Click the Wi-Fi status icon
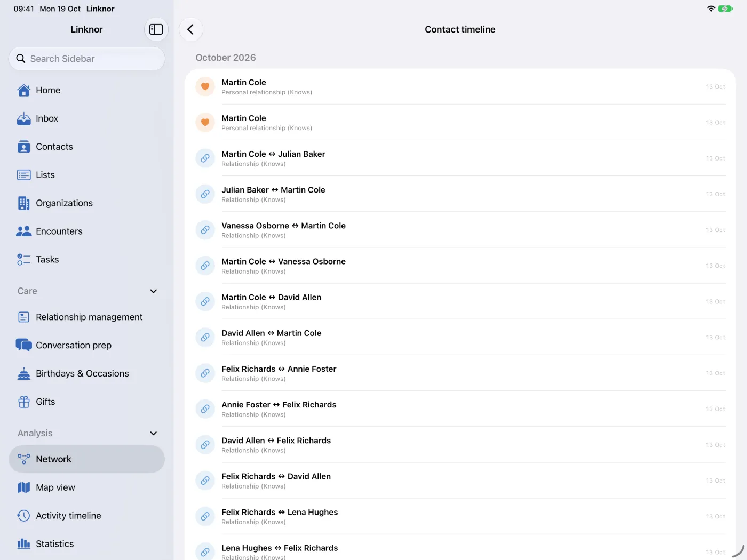The width and height of the screenshot is (747, 560). pos(711,9)
